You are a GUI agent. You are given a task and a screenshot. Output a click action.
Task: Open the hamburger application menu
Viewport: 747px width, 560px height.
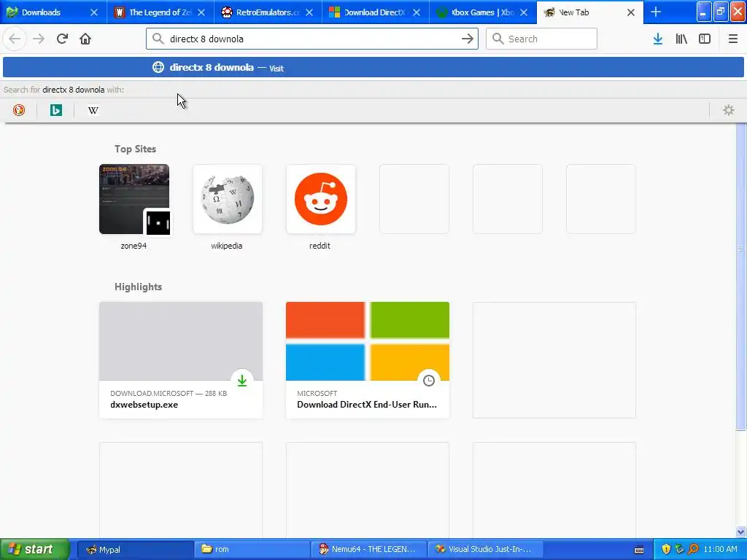click(732, 39)
